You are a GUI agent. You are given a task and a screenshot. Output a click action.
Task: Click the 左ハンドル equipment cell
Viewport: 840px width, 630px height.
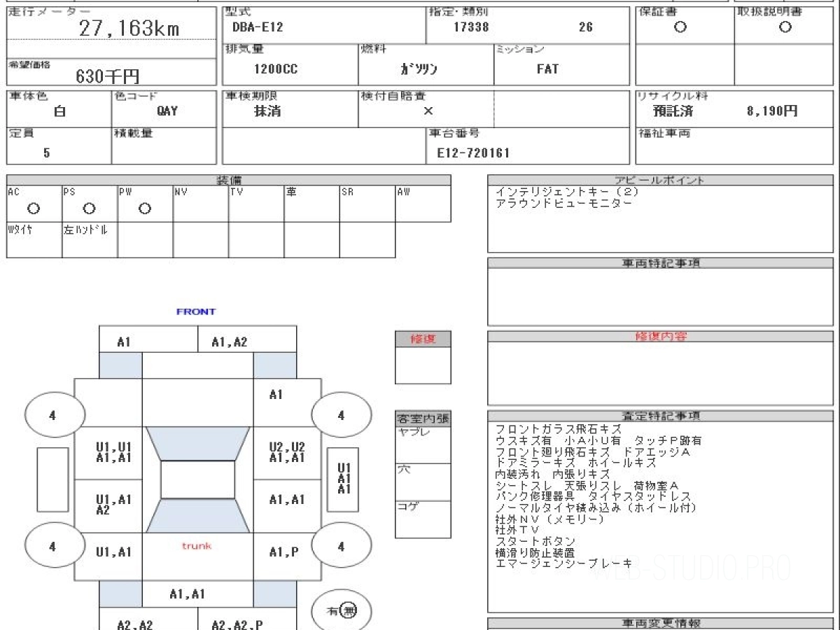(x=90, y=240)
